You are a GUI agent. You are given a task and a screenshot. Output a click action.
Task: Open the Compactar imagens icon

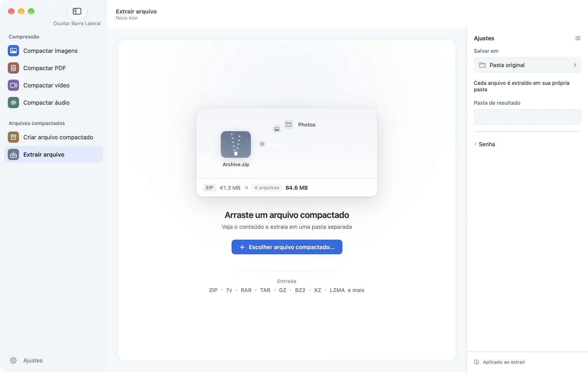tap(14, 51)
